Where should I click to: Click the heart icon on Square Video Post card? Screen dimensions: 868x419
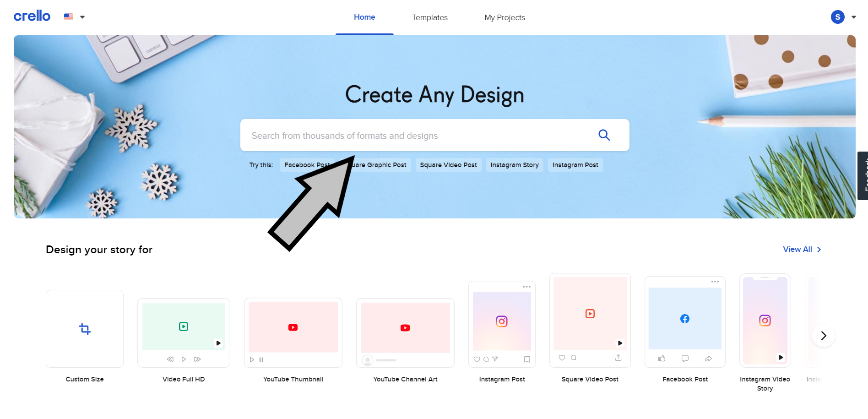coord(562,358)
